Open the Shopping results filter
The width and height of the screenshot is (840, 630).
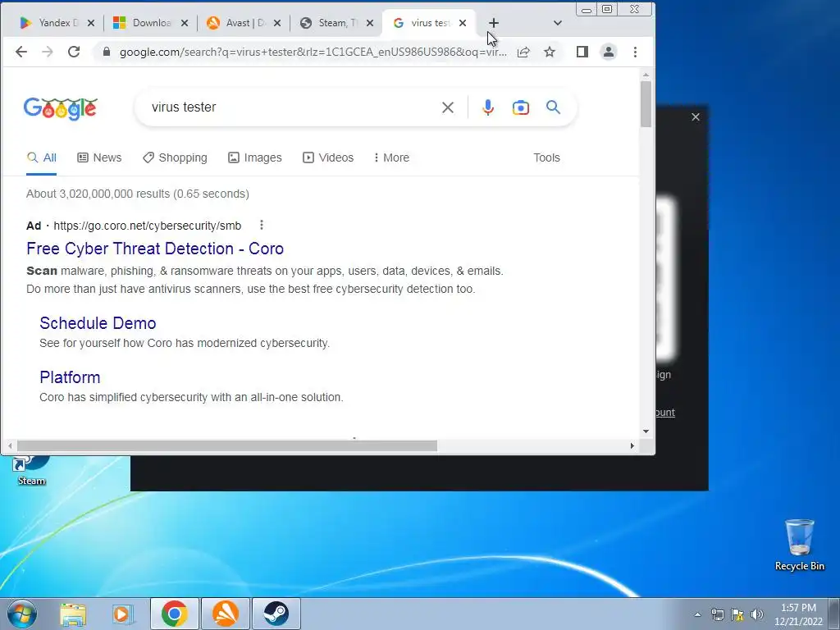click(176, 157)
